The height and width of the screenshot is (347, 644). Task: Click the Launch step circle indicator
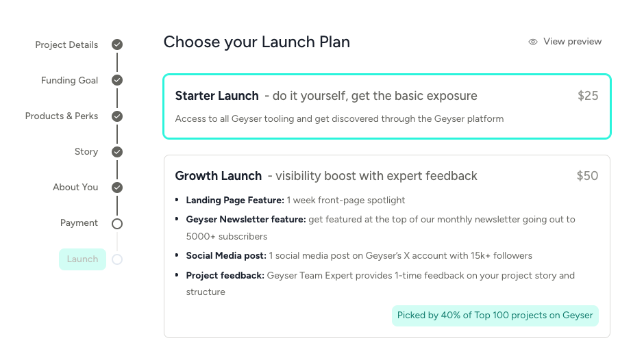(x=117, y=259)
